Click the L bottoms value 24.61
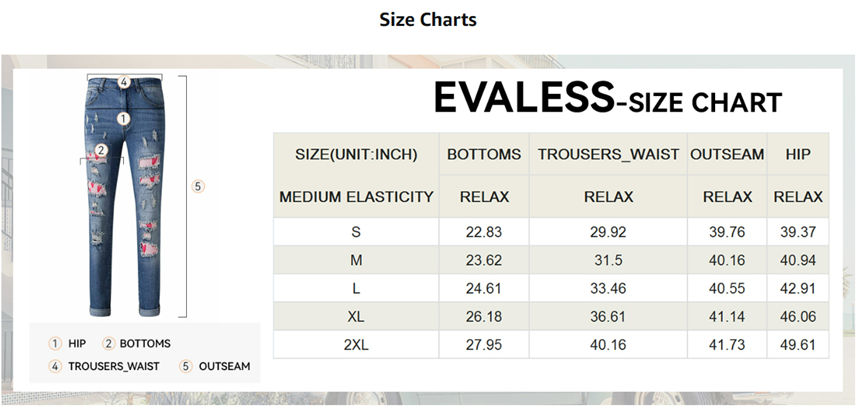Screen dimensions: 860x410 [x=484, y=288]
